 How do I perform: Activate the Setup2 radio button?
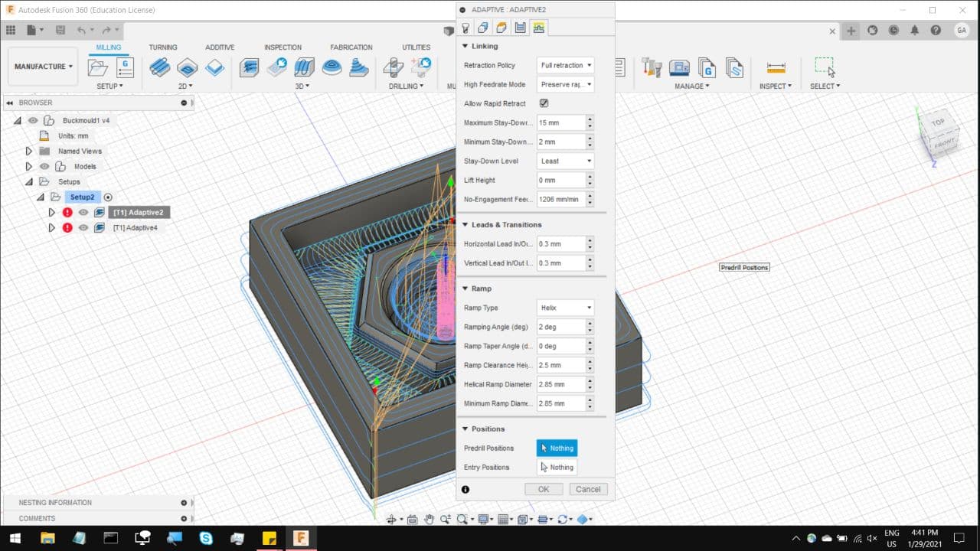pos(108,197)
